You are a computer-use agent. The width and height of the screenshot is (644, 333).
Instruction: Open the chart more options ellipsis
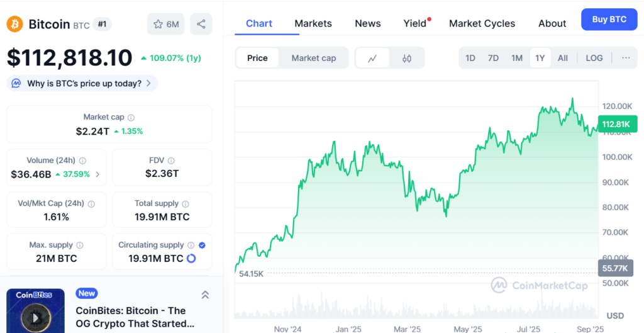point(626,58)
